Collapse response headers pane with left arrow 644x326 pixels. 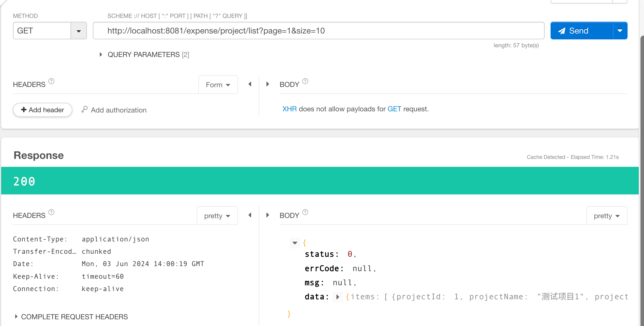point(250,215)
